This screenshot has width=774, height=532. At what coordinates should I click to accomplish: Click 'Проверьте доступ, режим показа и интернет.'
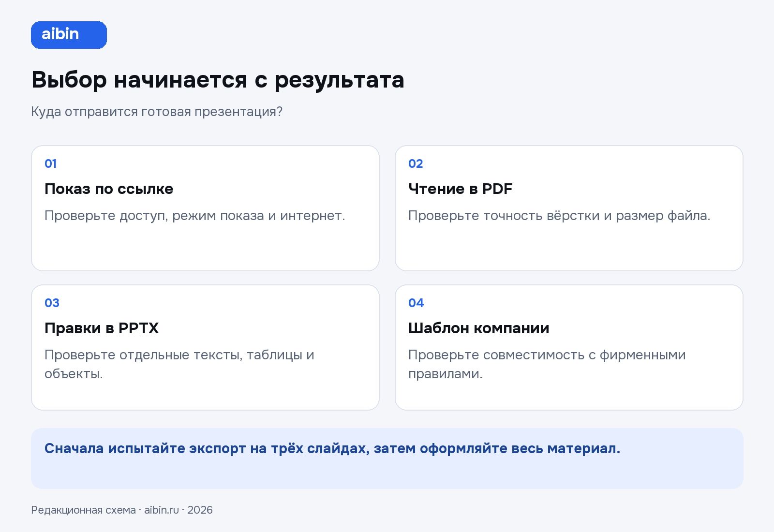point(195,216)
